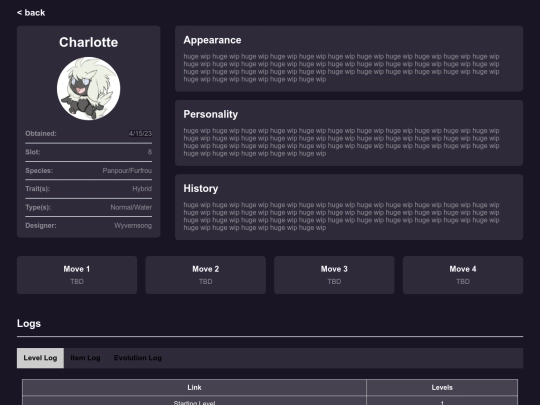Click the Levels column header

point(442,387)
